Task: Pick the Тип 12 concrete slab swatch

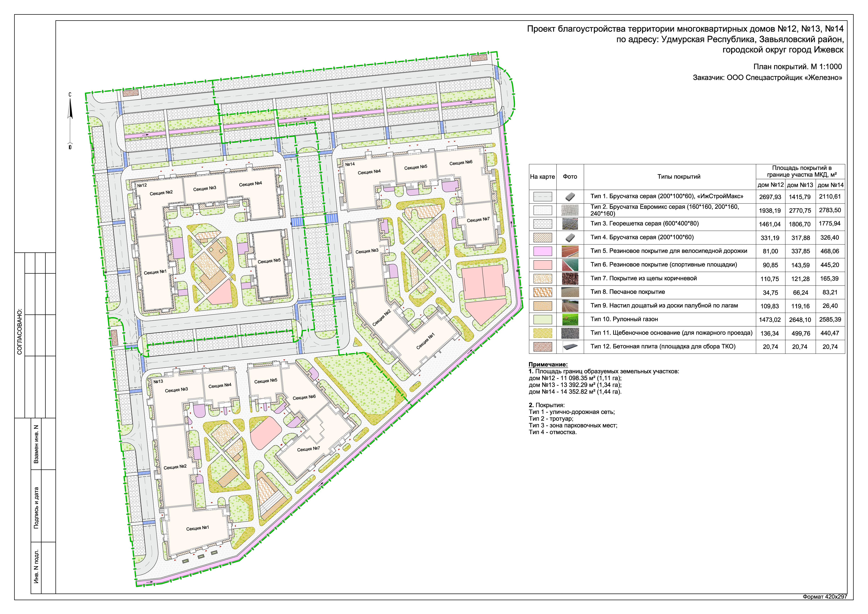Action: pos(543,347)
